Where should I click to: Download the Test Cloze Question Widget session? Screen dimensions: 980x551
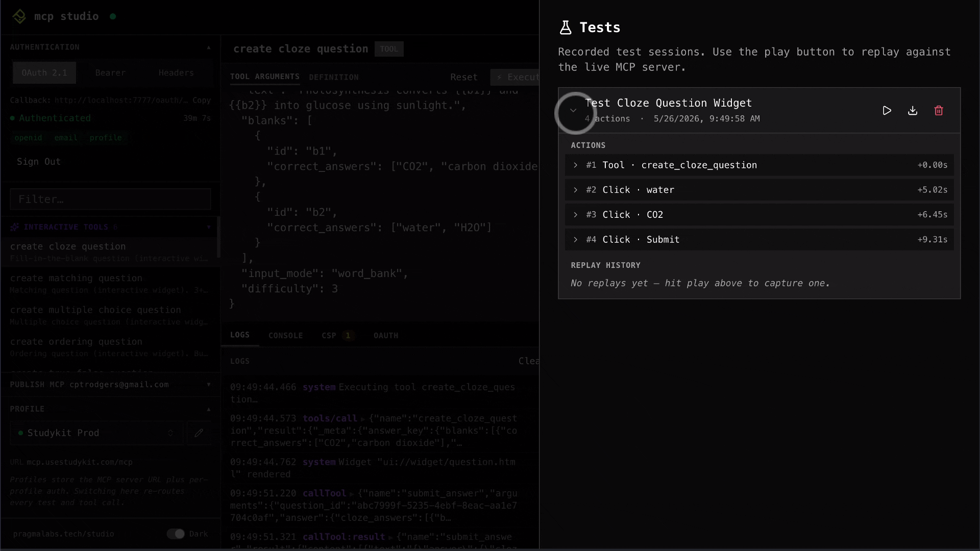(913, 111)
